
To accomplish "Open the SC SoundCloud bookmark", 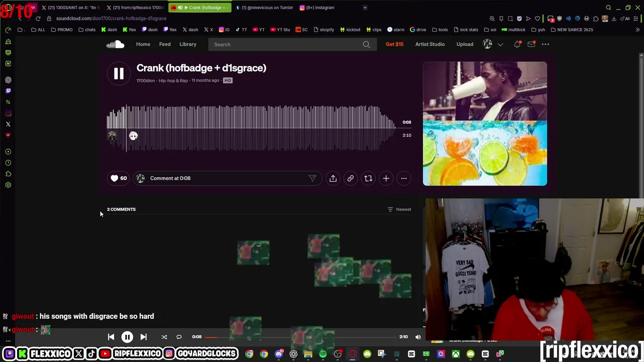I will 302,30.
